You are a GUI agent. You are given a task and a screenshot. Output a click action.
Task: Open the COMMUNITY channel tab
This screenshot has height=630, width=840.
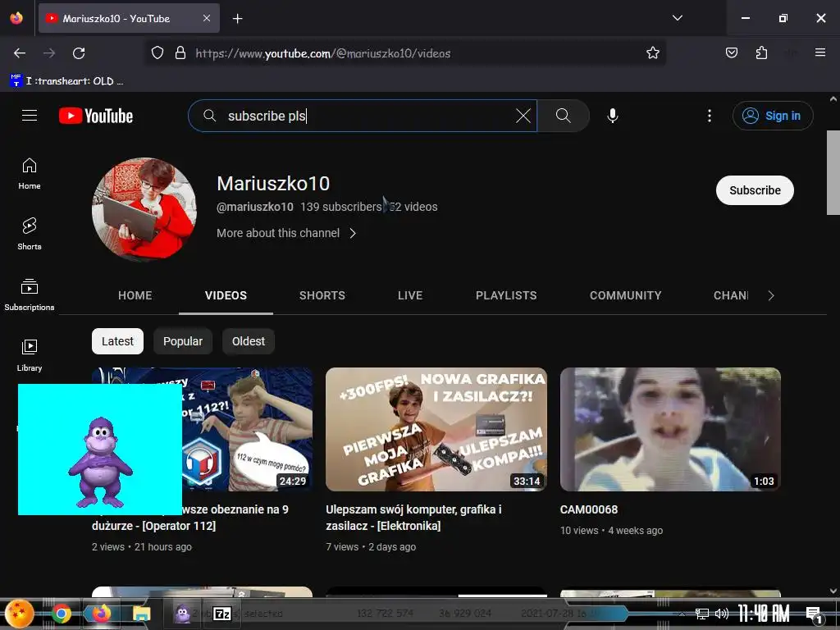click(x=625, y=295)
